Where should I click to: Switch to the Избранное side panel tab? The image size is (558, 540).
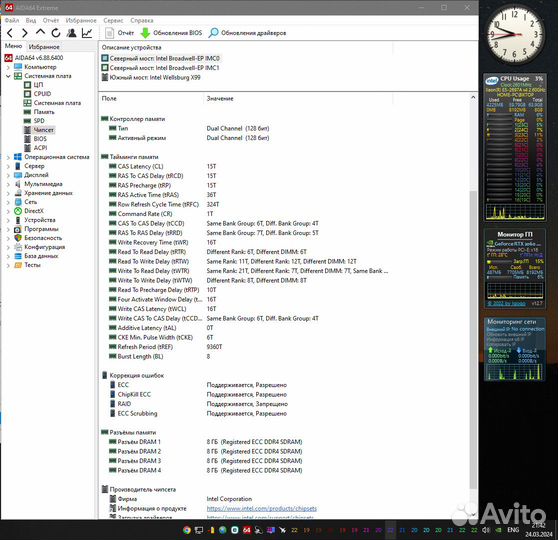[x=44, y=47]
